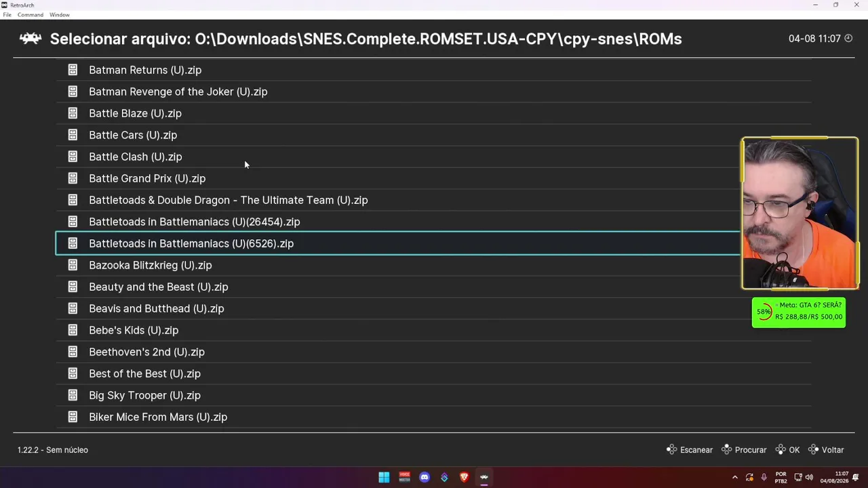The height and width of the screenshot is (488, 868).
Task: Click the Escanear button
Action: [x=690, y=450]
